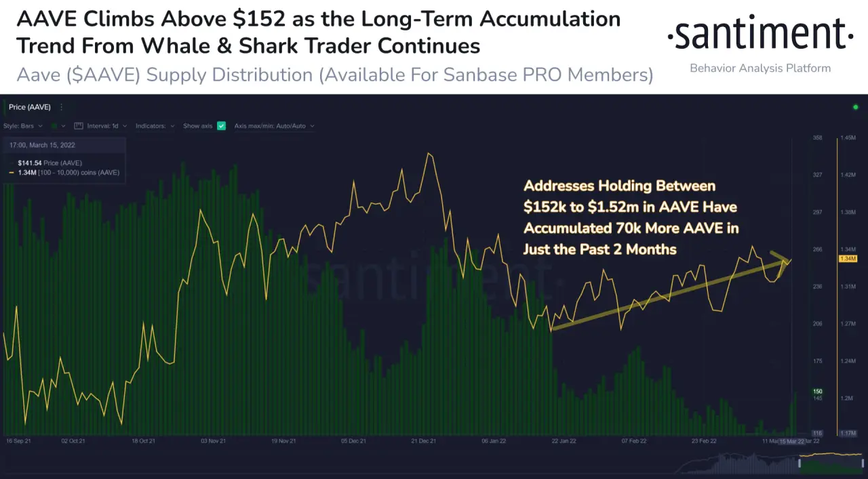The height and width of the screenshot is (479, 868).
Task: Open the Indicators dropdown
Action: pyautogui.click(x=155, y=126)
